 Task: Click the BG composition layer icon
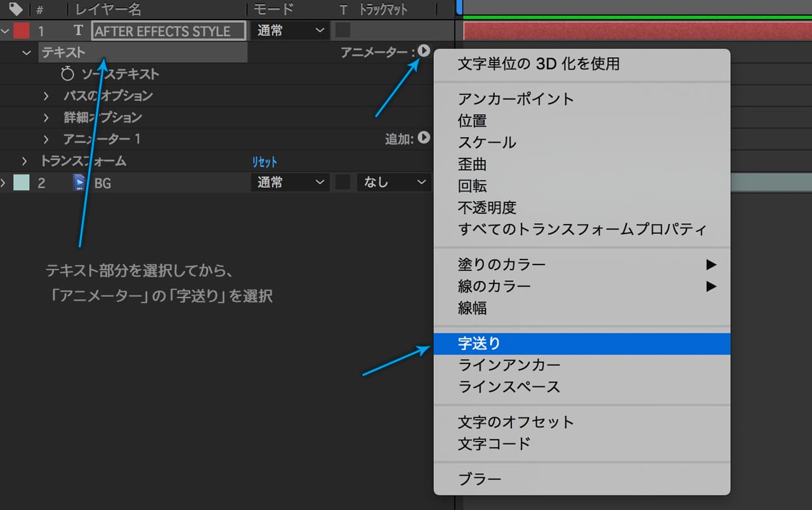click(x=79, y=183)
